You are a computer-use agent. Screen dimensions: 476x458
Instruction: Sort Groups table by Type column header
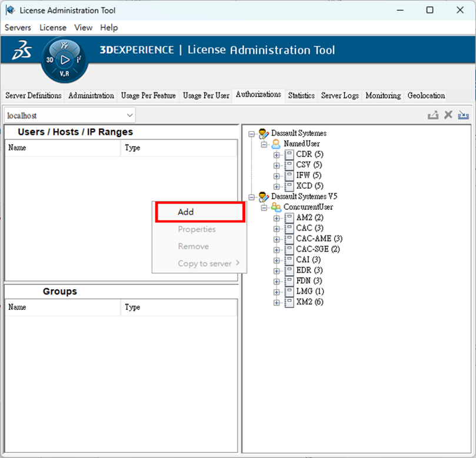click(178, 307)
